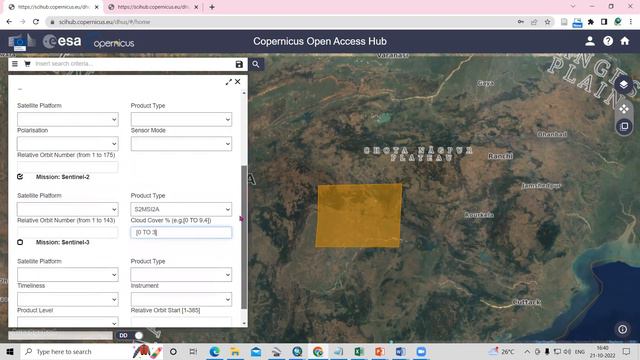Image resolution: width=640 pixels, height=360 pixels.
Task: Open Excel from the taskbar
Action: tap(359, 351)
